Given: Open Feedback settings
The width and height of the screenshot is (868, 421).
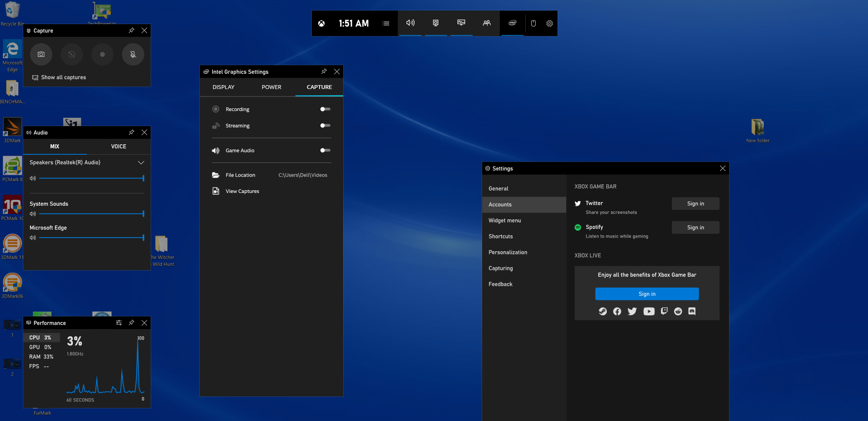Looking at the screenshot, I should coord(524,284).
